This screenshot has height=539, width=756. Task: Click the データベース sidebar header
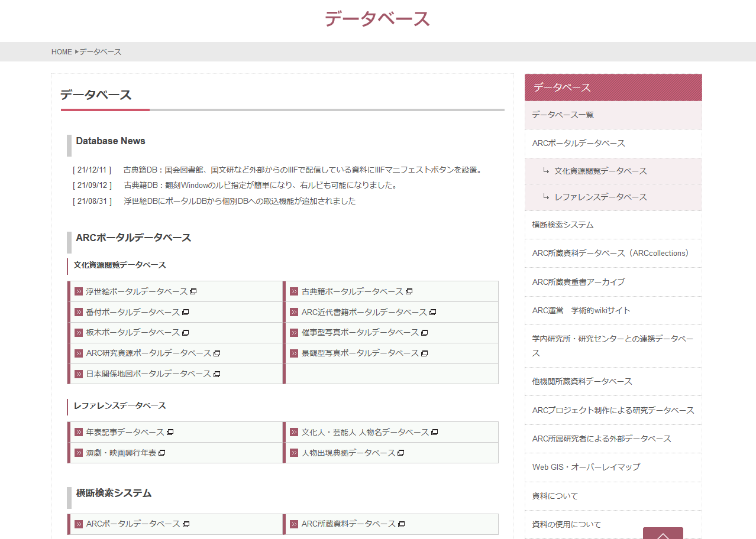pyautogui.click(x=613, y=87)
